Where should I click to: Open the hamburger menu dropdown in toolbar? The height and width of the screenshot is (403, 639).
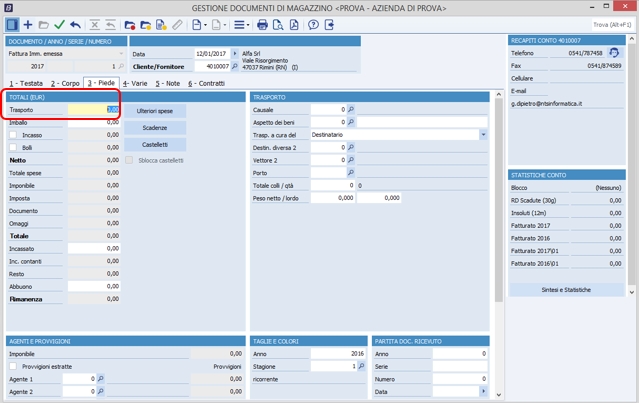(x=241, y=24)
